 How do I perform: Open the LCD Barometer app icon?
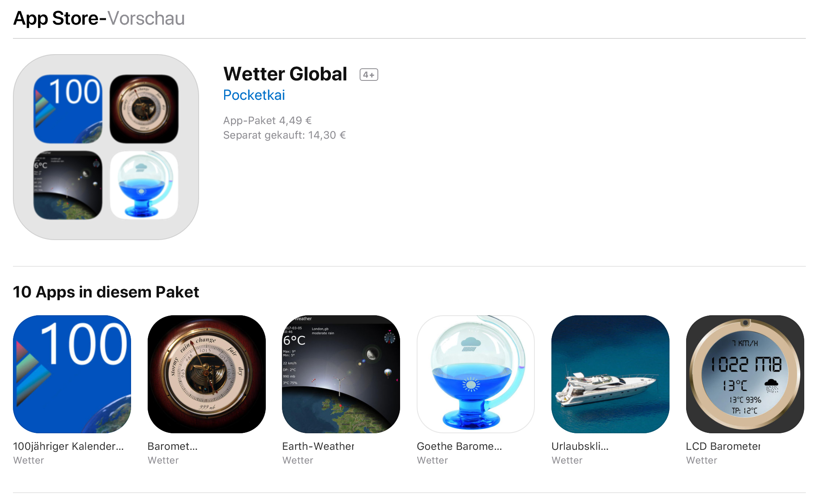(x=745, y=374)
